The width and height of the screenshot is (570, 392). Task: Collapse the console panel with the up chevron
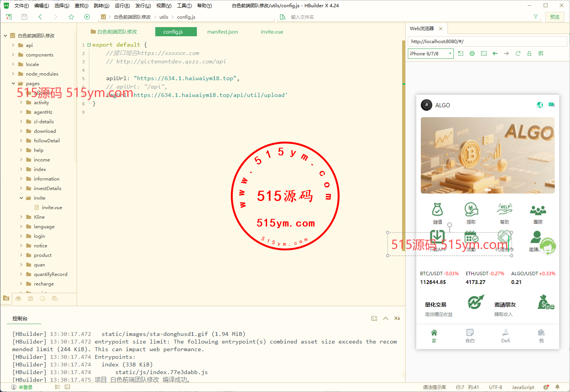386,318
